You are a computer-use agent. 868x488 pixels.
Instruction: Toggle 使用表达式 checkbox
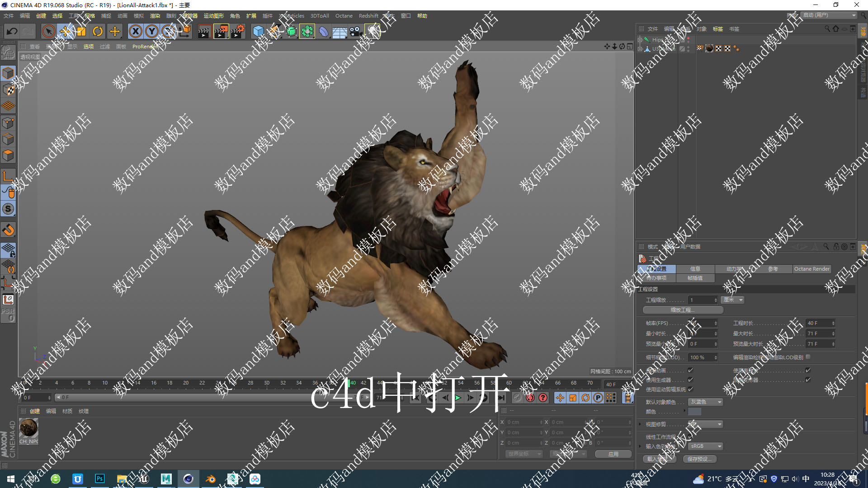(808, 371)
